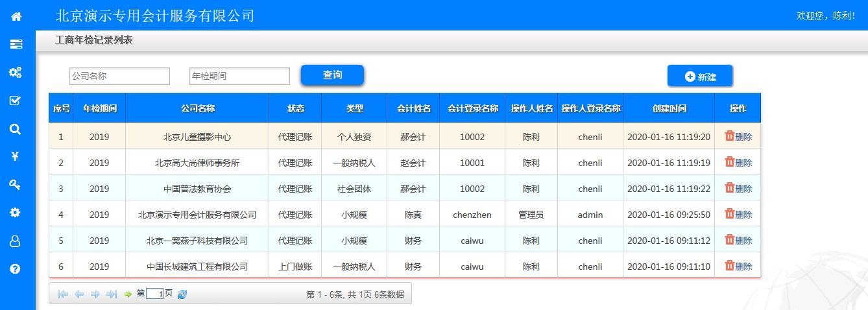This screenshot has height=310, width=868.
Task: Open the user profile sidebar icon
Action: pyautogui.click(x=16, y=241)
